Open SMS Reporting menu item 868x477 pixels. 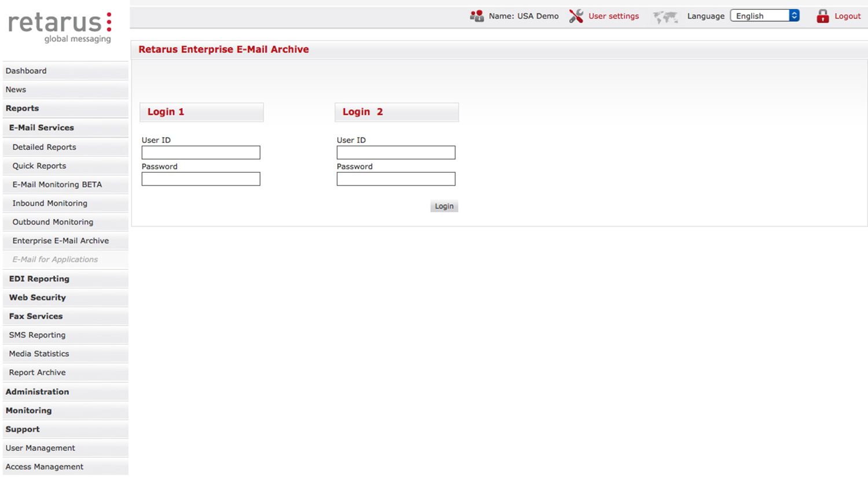pos(65,335)
